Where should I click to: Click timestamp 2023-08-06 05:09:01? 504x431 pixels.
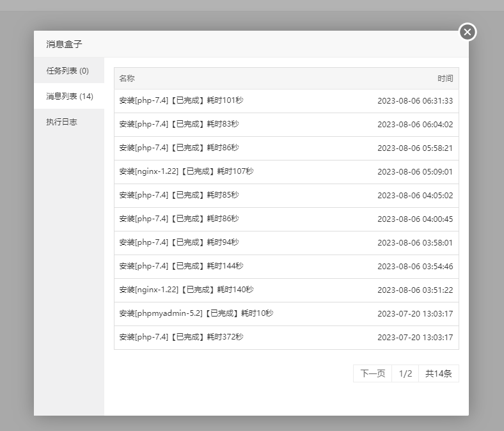coord(415,172)
